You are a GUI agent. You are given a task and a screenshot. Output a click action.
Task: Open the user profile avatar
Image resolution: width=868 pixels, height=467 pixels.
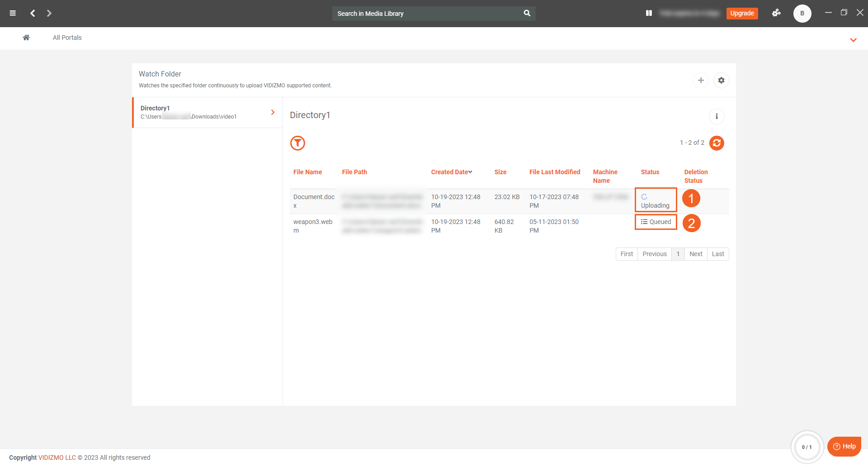pyautogui.click(x=802, y=13)
